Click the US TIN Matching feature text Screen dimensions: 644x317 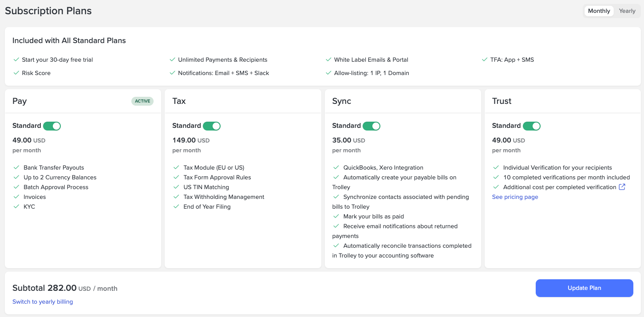(206, 187)
